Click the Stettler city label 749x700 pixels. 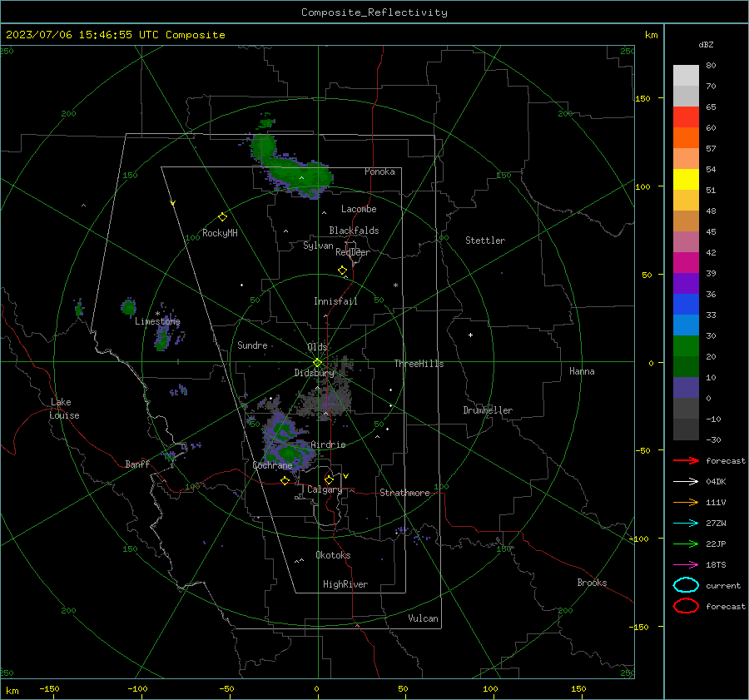click(x=485, y=241)
